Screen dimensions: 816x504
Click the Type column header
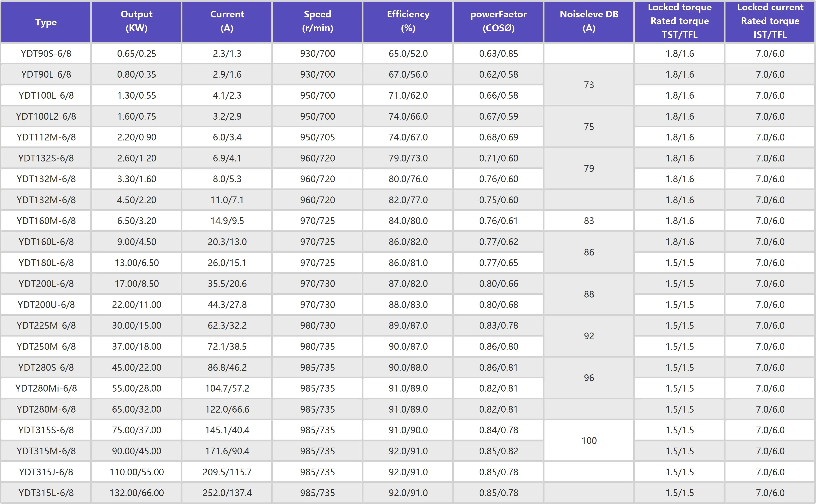click(46, 22)
